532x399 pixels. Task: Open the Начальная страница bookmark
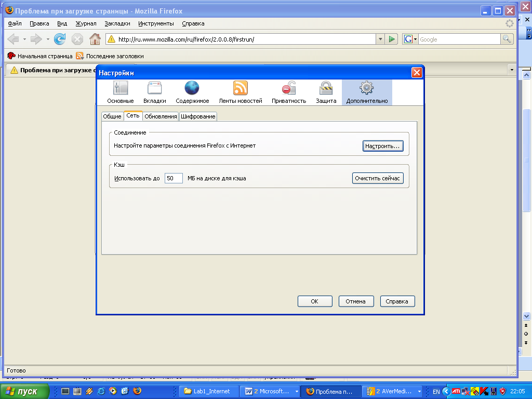pos(39,56)
